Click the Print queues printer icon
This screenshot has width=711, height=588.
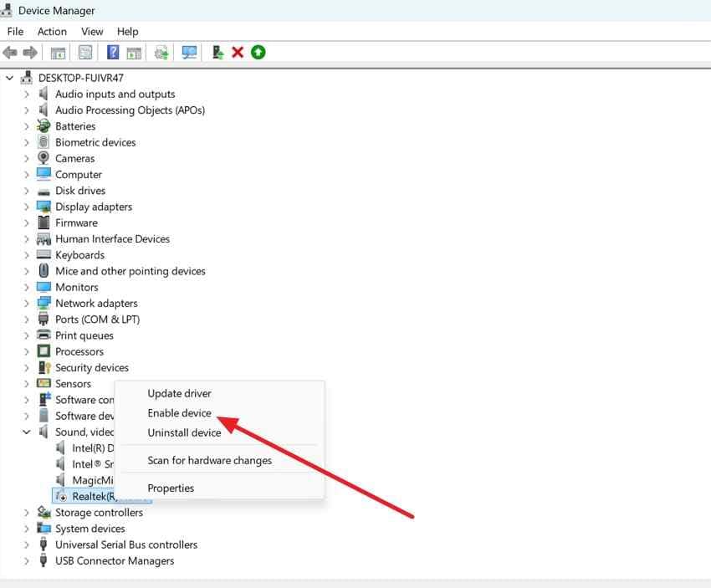43,335
